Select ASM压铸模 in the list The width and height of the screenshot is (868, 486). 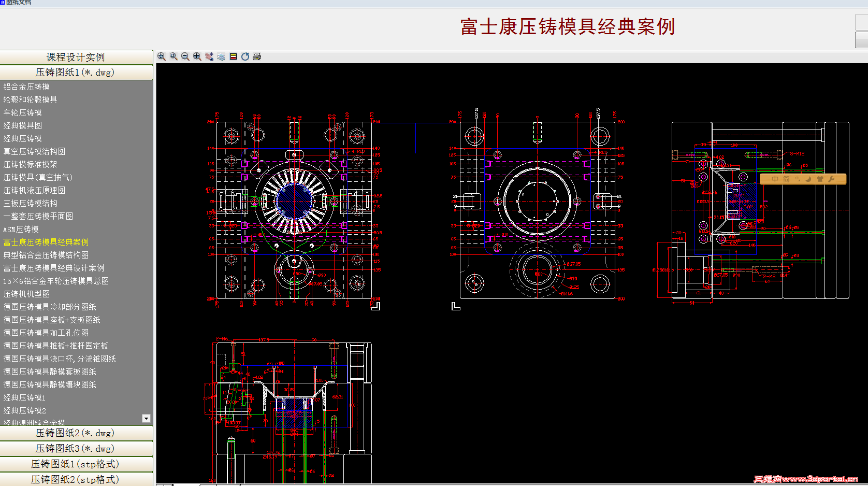tap(21, 229)
